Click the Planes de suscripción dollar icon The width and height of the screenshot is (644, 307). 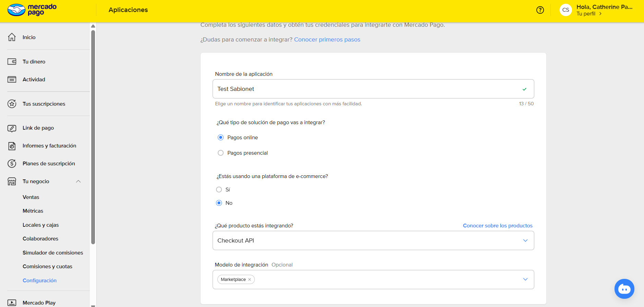pos(12,164)
